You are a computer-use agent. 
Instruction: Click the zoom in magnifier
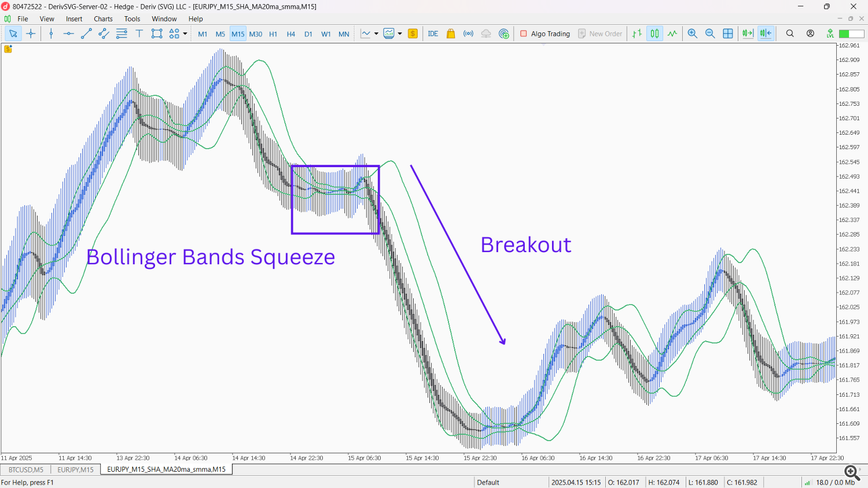click(x=692, y=34)
